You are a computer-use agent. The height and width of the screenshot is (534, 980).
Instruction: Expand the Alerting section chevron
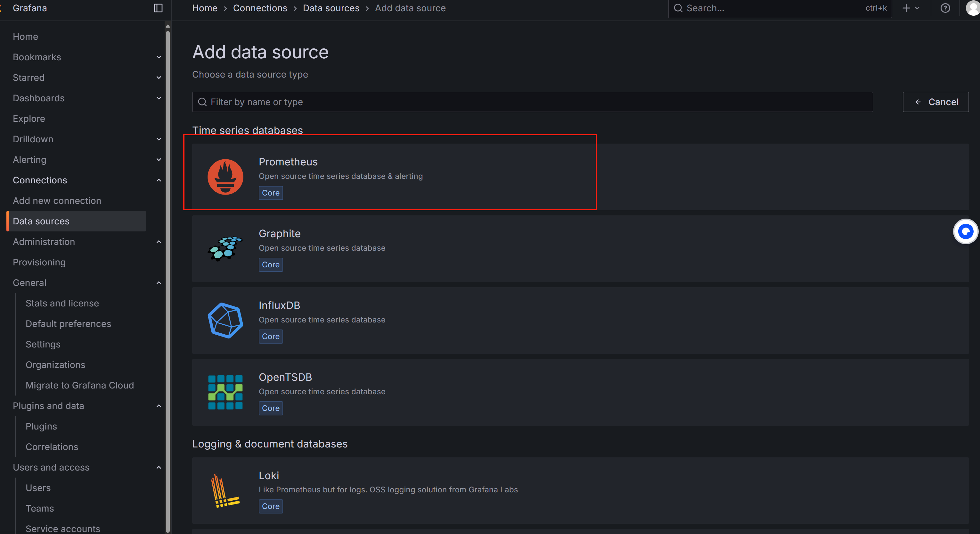[x=159, y=160]
